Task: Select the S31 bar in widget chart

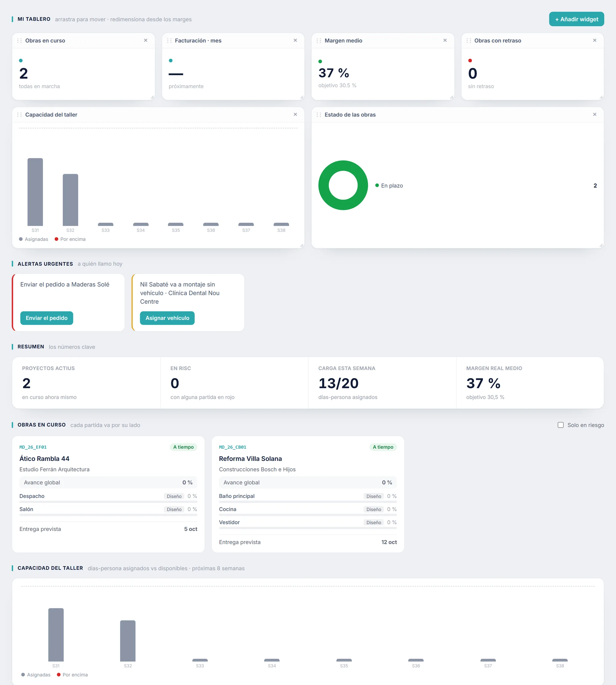Action: 35,192
